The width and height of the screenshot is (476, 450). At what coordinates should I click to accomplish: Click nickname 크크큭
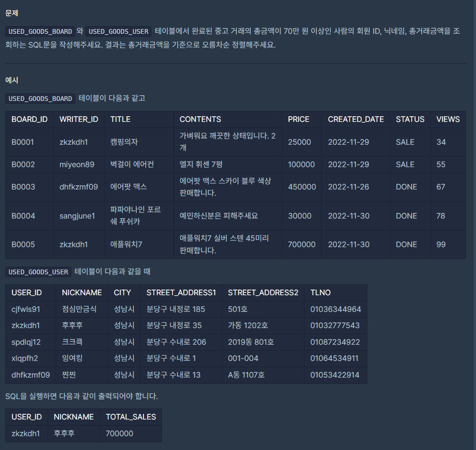[72, 342]
